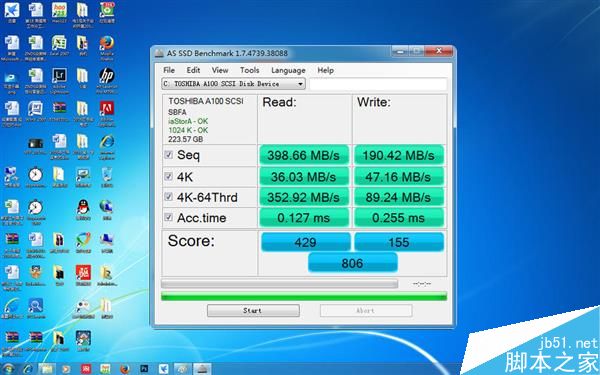The height and width of the screenshot is (375, 600).
Task: Open the Help menu
Action: (x=326, y=70)
